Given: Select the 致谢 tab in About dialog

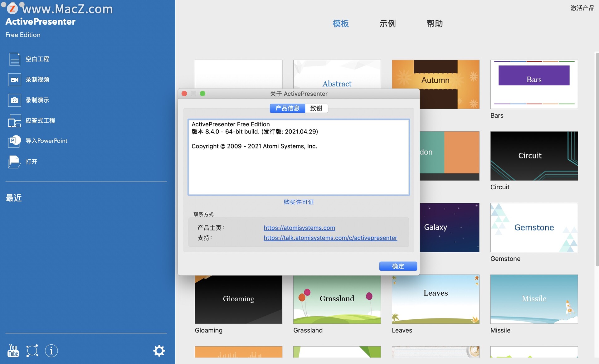Looking at the screenshot, I should tap(316, 108).
